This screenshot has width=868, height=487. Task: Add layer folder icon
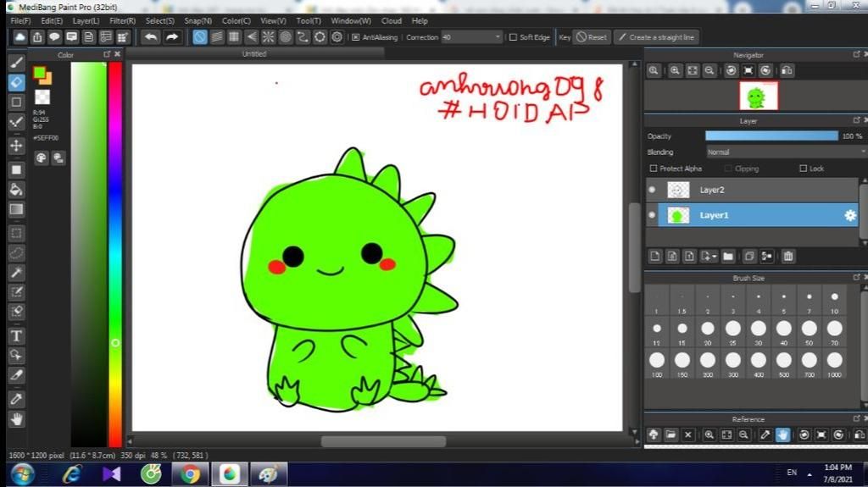728,257
